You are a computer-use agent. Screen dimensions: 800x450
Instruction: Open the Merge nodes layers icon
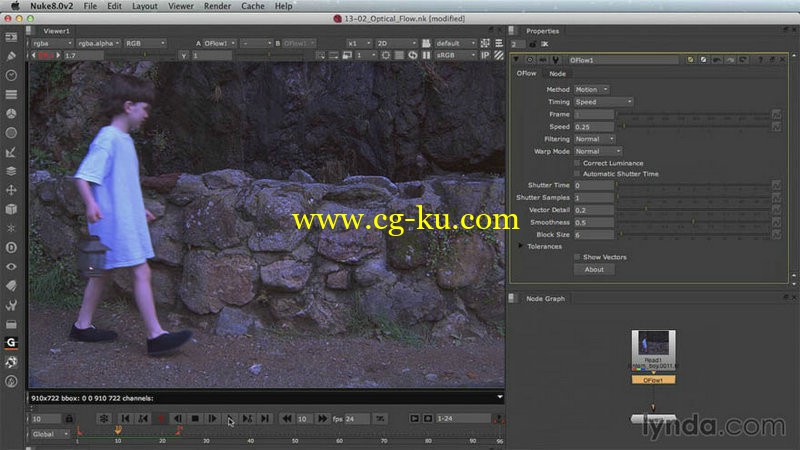pyautogui.click(x=11, y=171)
